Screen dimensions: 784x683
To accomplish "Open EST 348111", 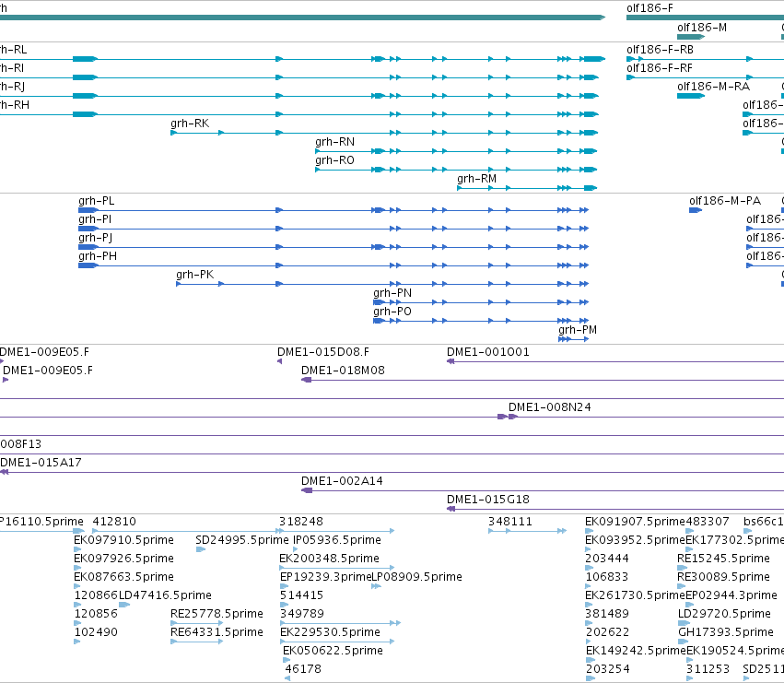I will tap(510, 522).
